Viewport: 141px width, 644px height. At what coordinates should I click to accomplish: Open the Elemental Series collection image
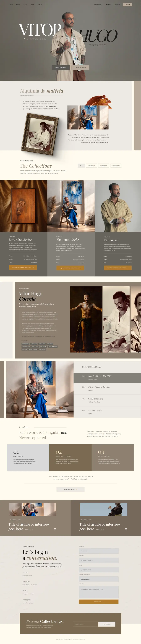[x=71, y=206]
